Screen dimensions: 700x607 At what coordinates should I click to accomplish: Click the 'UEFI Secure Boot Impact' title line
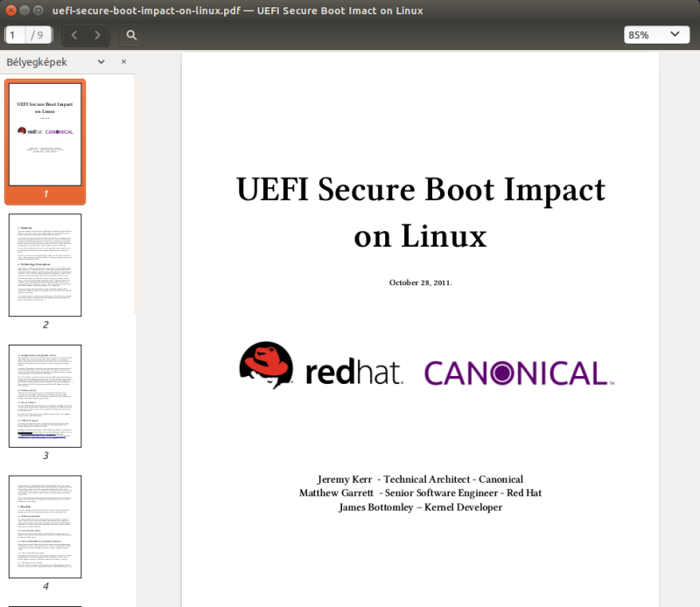[x=421, y=189]
